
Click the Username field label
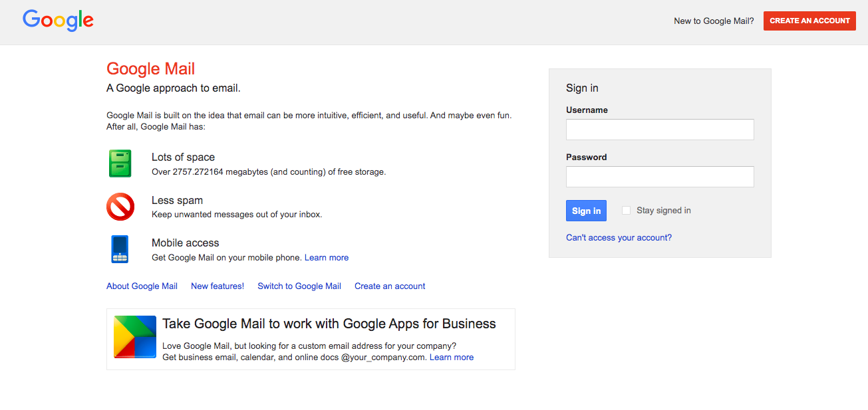587,110
